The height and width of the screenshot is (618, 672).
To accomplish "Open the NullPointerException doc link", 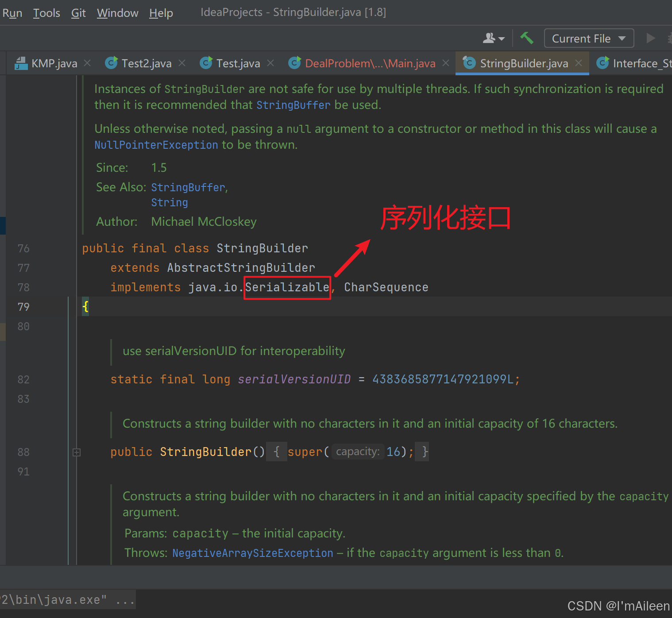I will tap(156, 145).
